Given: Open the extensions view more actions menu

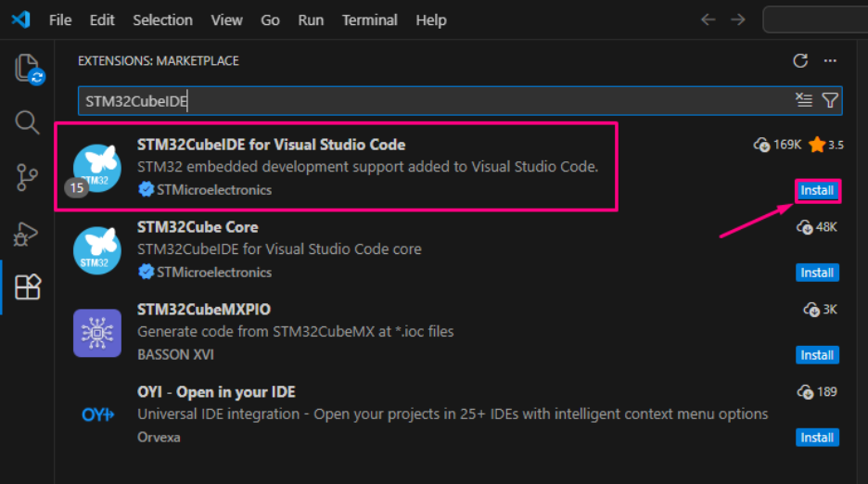Looking at the screenshot, I should [x=830, y=61].
